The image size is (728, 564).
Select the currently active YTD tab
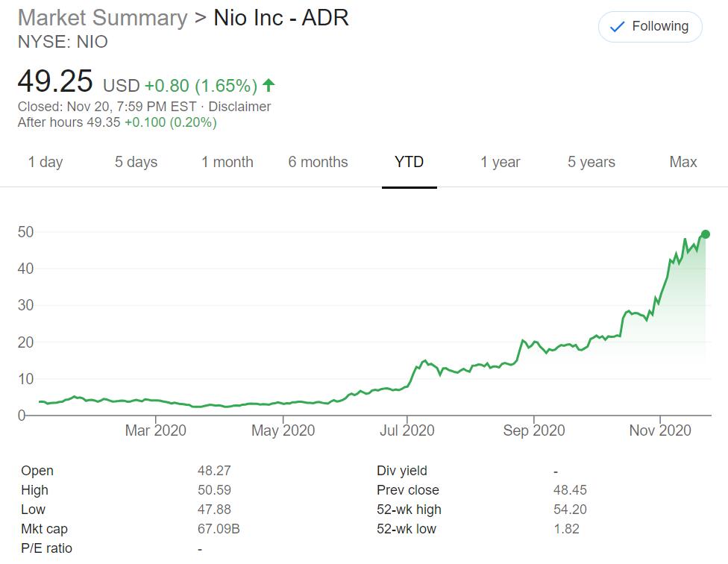coord(409,162)
